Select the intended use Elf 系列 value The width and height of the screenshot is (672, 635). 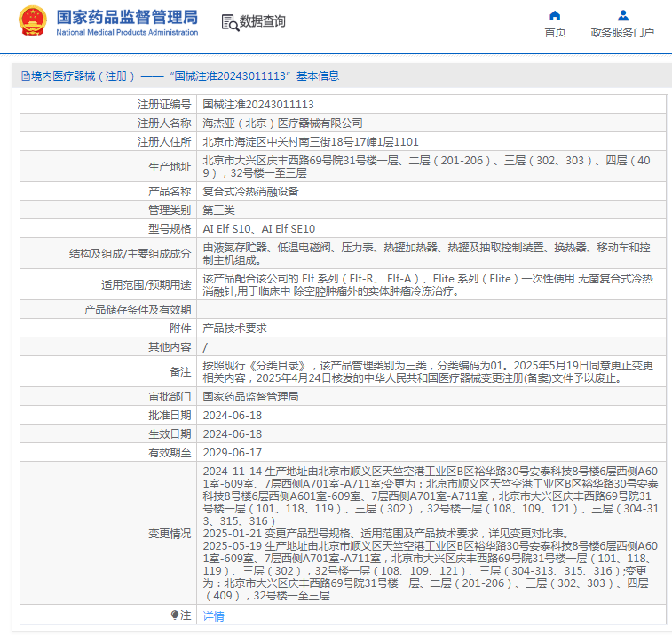point(428,285)
